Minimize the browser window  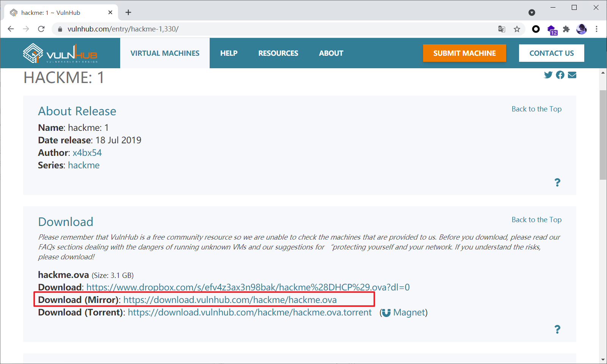(553, 8)
